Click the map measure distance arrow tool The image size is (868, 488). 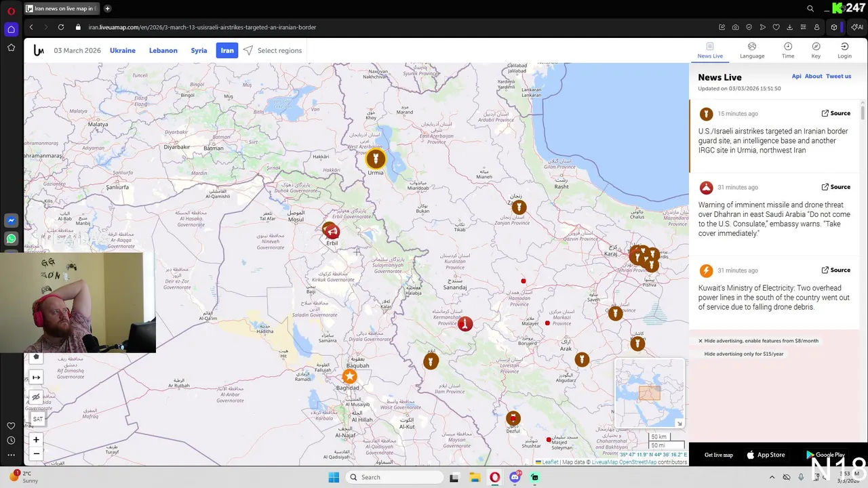tap(36, 378)
